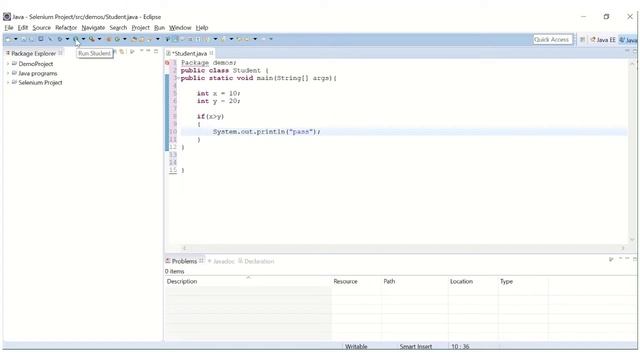Open the Window menu
This screenshot has width=640, height=360.
point(180,28)
